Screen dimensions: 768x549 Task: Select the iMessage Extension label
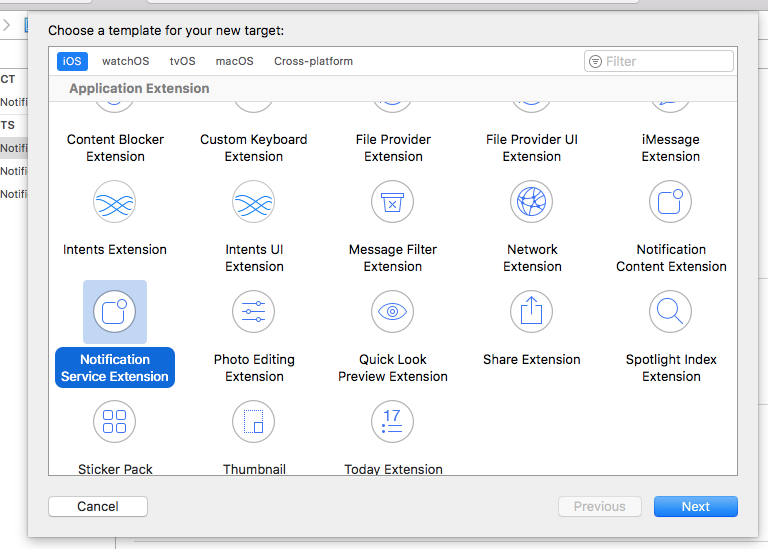(x=671, y=148)
